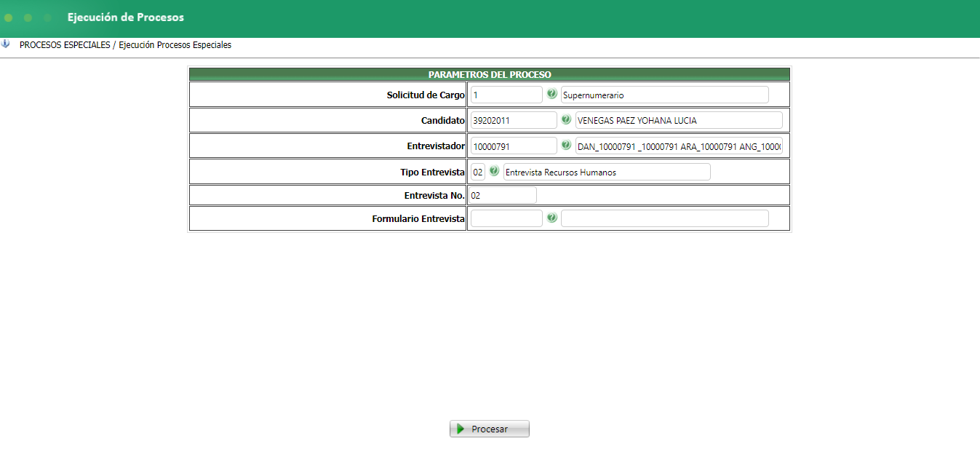
Task: Click the Ejecución de Procesos title
Action: click(126, 17)
